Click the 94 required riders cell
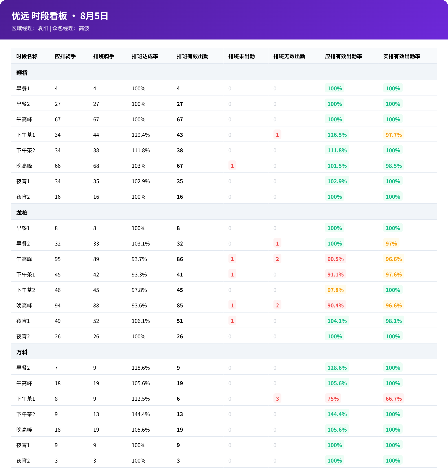Screen dimensions: 448x476 click(x=58, y=306)
